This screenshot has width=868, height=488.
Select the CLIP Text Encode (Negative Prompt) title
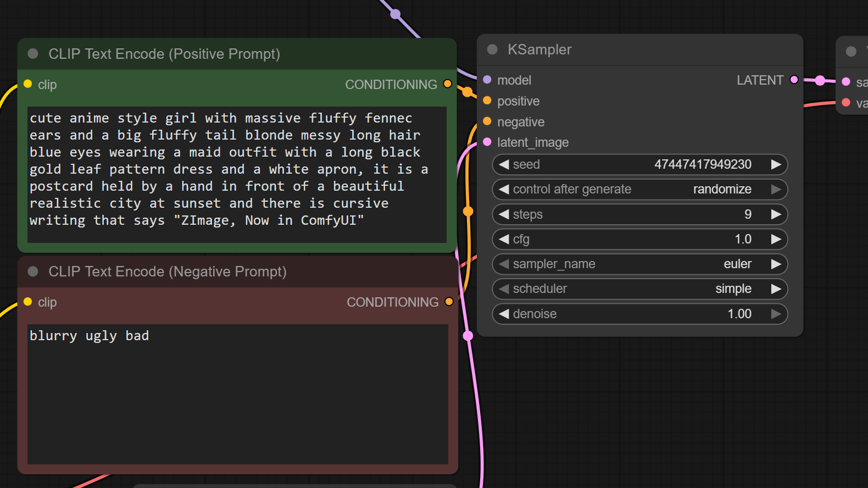pos(168,271)
